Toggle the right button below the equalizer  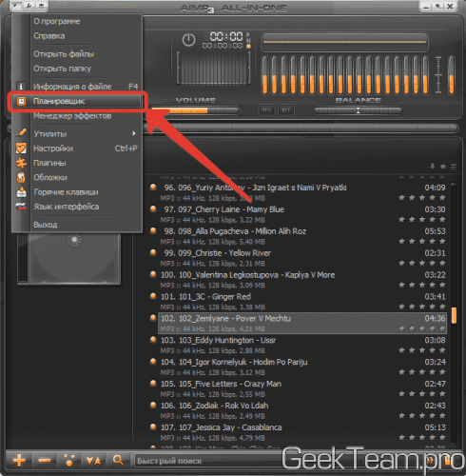[x=286, y=110]
